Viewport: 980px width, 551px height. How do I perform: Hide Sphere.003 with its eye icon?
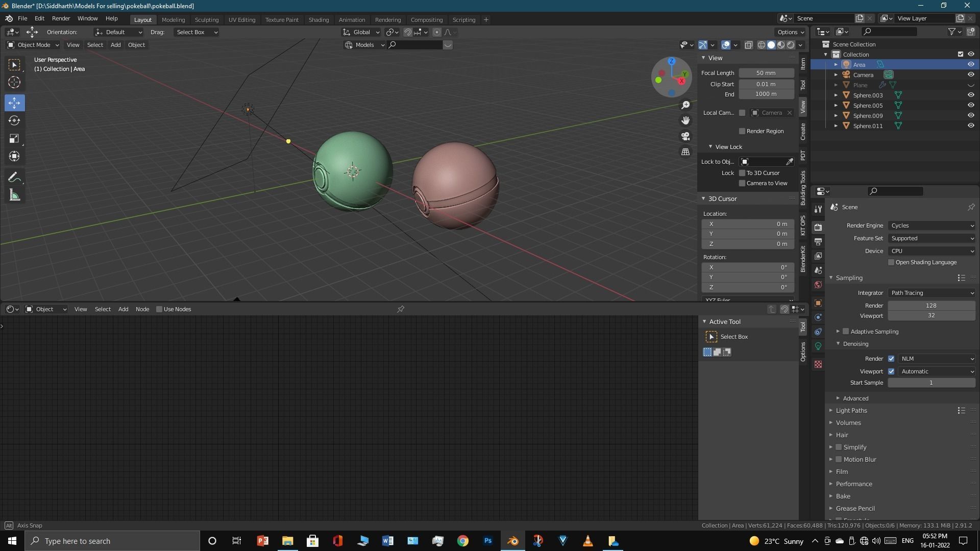coord(971,95)
